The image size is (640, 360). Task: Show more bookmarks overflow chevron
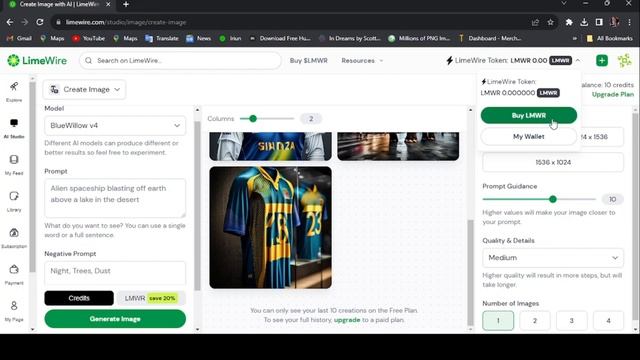(x=575, y=38)
